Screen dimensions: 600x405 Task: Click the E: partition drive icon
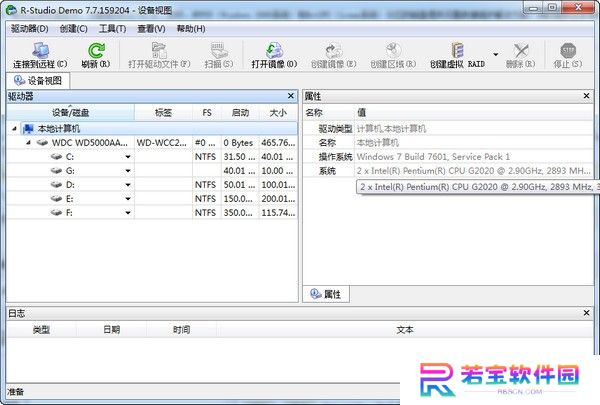(x=56, y=199)
